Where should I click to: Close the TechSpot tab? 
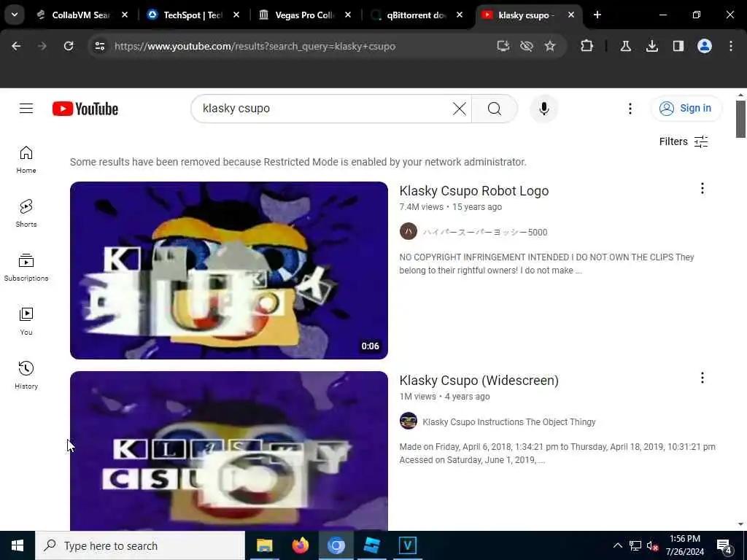click(236, 15)
